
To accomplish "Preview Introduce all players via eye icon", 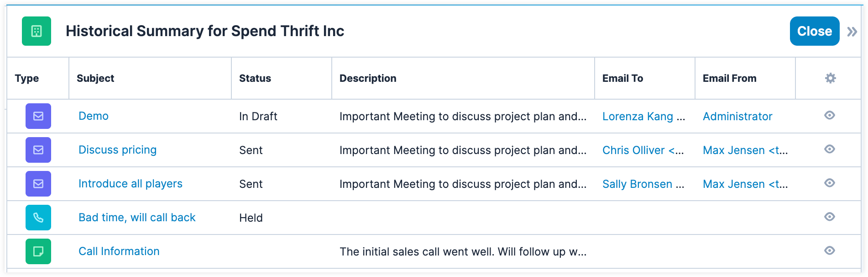I will tap(830, 183).
